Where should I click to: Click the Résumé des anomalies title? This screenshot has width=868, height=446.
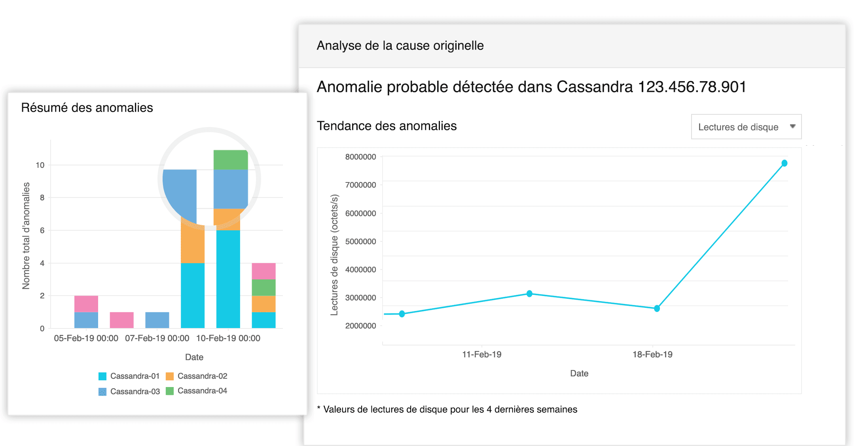click(87, 108)
